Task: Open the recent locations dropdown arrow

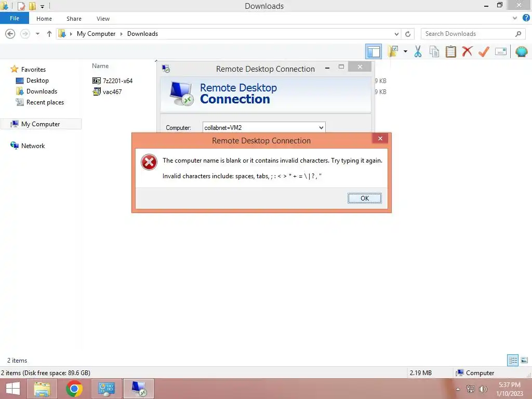Action: pos(37,34)
